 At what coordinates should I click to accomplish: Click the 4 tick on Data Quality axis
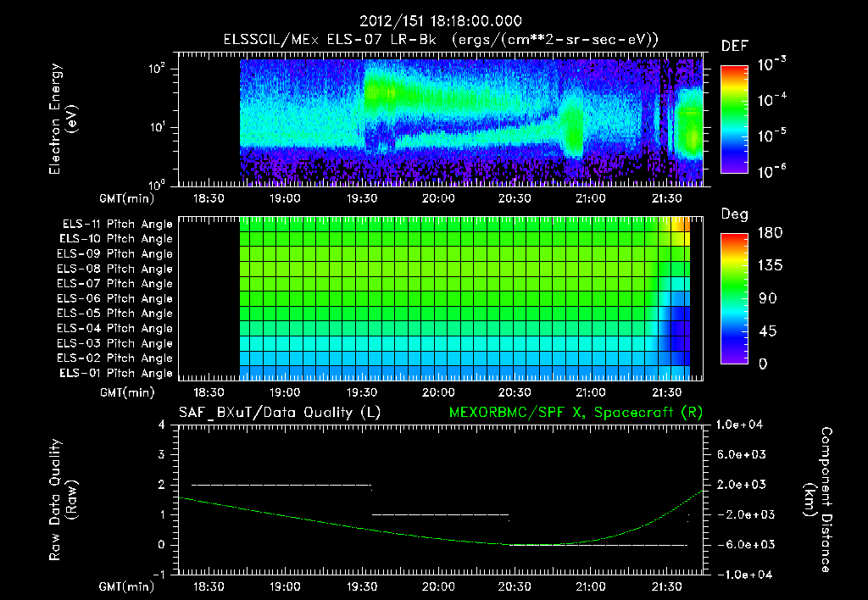point(162,425)
